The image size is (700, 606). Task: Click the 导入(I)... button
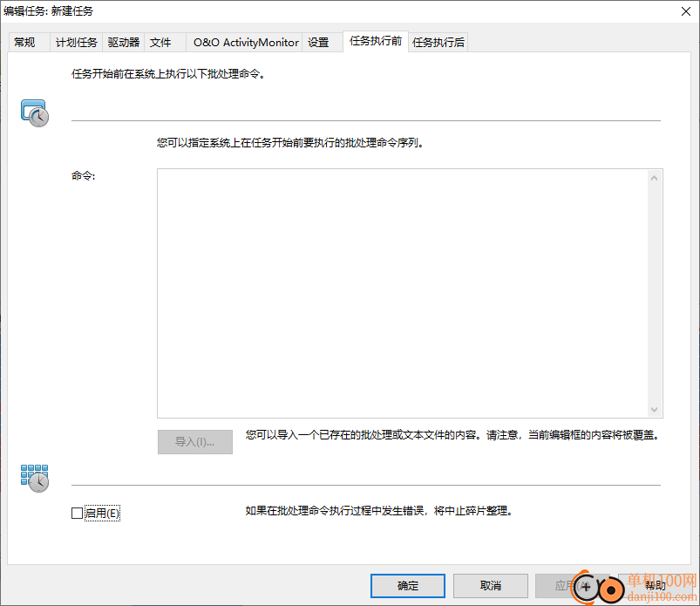point(195,442)
